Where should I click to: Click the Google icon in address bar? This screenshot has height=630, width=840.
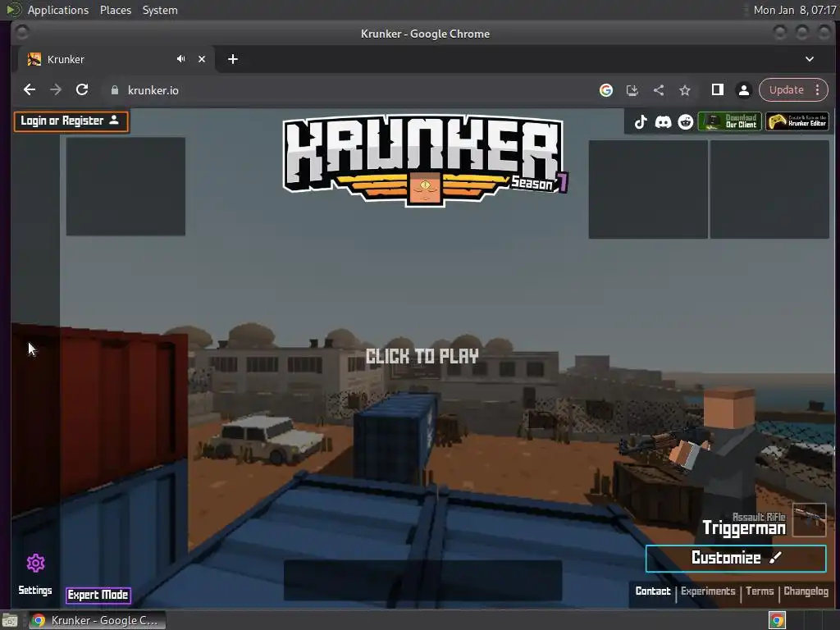(x=606, y=90)
